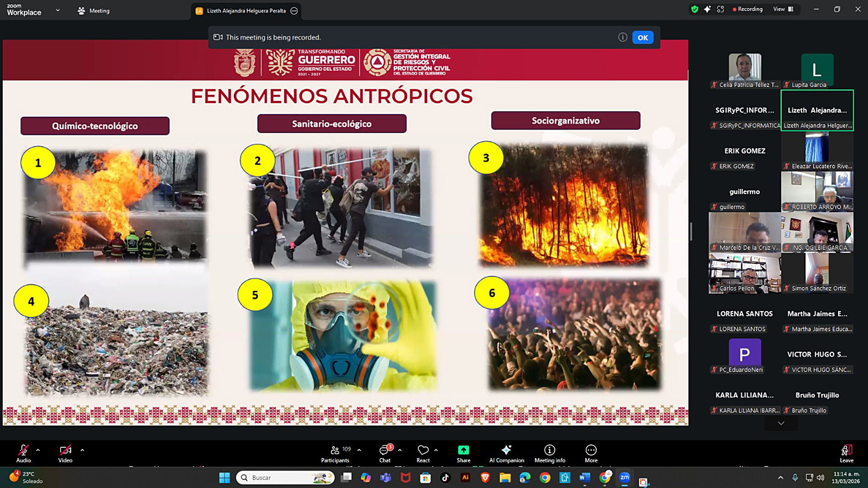Open the Participants panel

click(x=335, y=453)
